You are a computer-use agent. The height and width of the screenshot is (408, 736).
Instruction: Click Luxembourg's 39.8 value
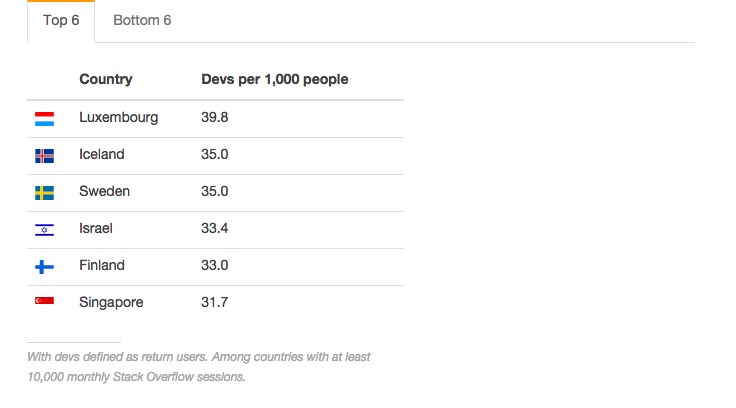[214, 118]
